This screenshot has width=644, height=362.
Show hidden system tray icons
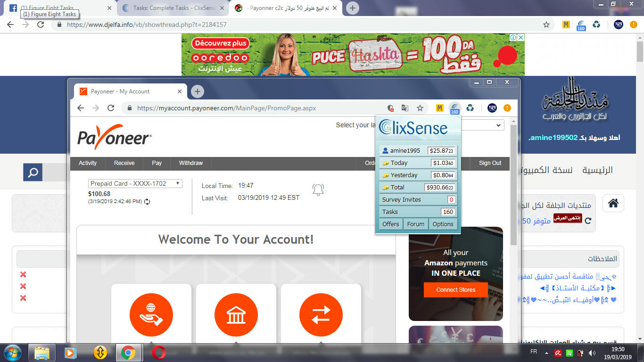point(546,353)
